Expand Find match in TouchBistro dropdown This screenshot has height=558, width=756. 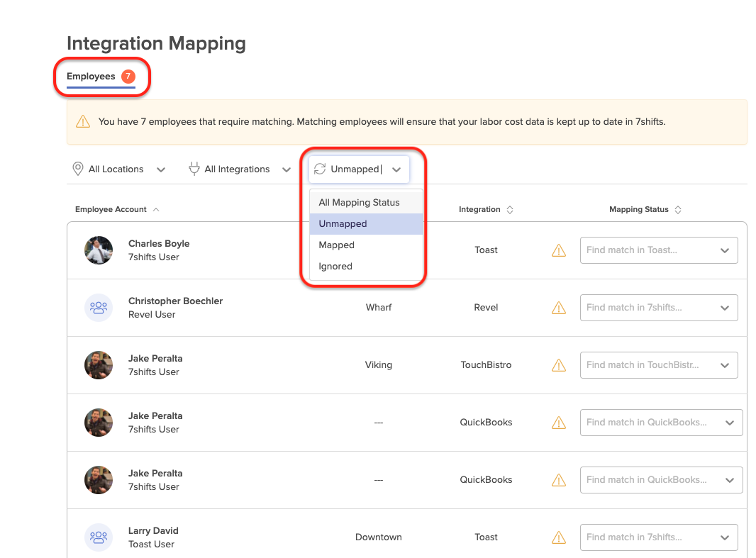coord(658,365)
